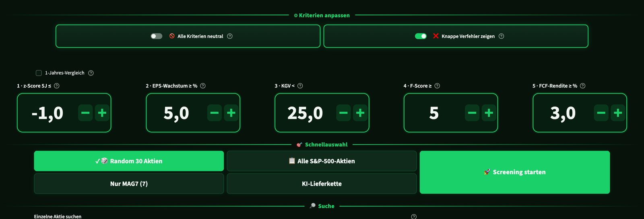The image size is (644, 219).
Task: Disable the Knappe Verfehler zeigen toggle
Action: click(x=421, y=36)
